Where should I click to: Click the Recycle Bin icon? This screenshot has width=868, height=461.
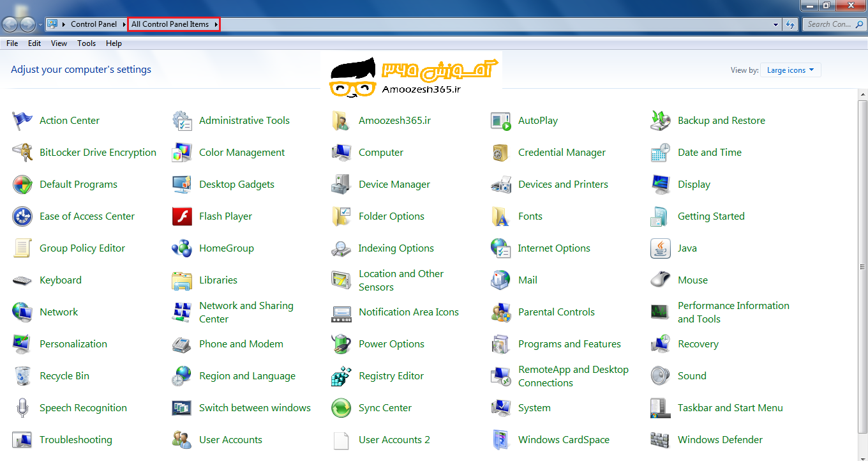pos(22,376)
